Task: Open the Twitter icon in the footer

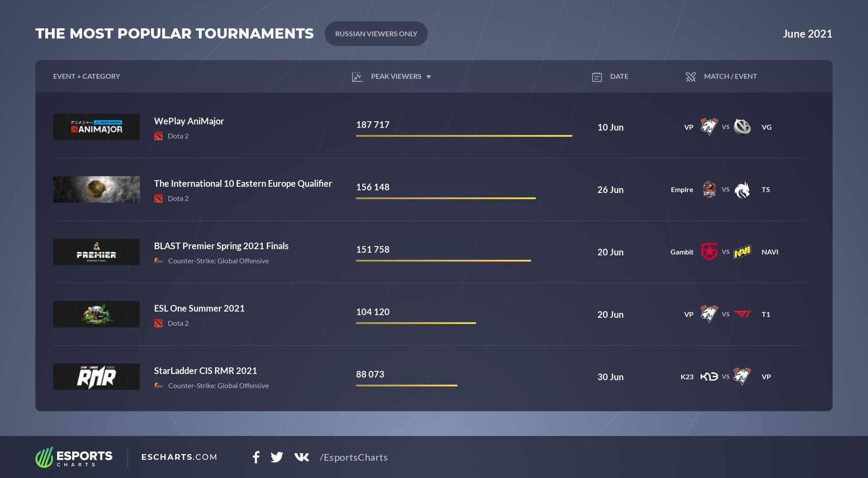Action: [277, 457]
